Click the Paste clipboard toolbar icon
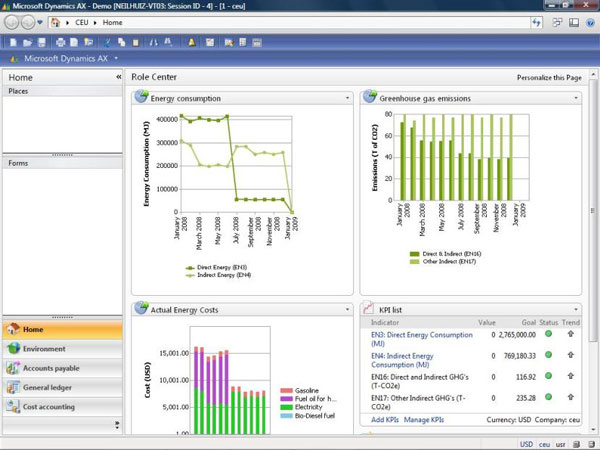600x450 pixels. point(135,42)
